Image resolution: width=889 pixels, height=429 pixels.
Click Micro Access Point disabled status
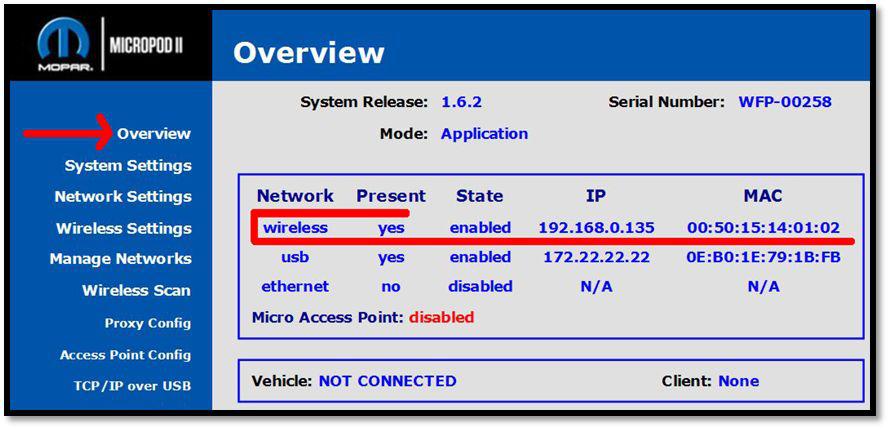point(441,318)
